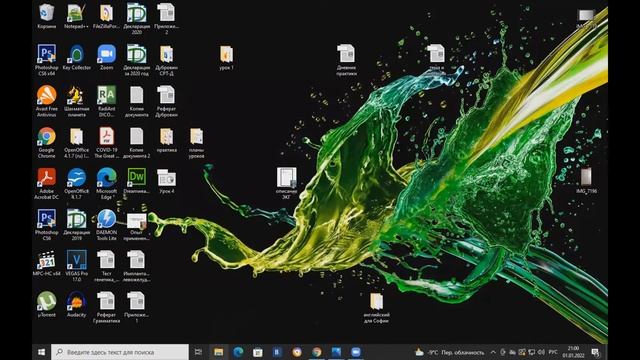640x360 pixels.
Task: Launch the Photoshop CS6 (non-x64) shortcut
Action: point(47,225)
